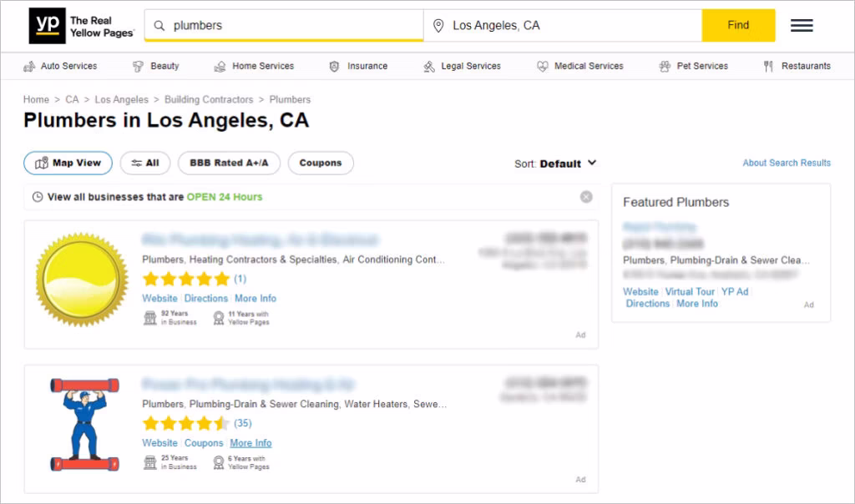Click the yellow Find button
This screenshot has height=504, width=855.
tap(738, 25)
